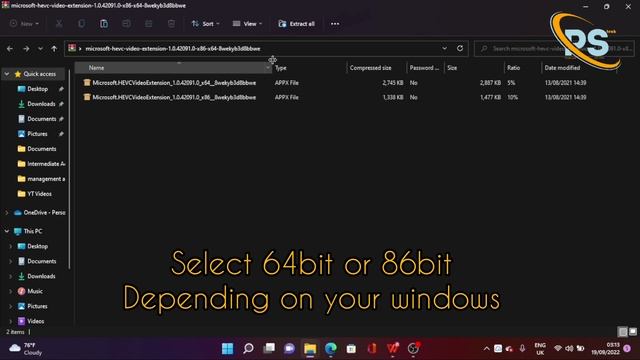Open the Office app on taskbar
The height and width of the screenshot is (360, 640).
372,349
